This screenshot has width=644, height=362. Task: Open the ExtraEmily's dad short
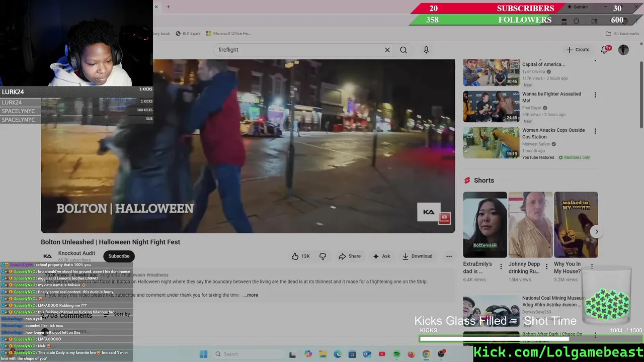point(485,225)
